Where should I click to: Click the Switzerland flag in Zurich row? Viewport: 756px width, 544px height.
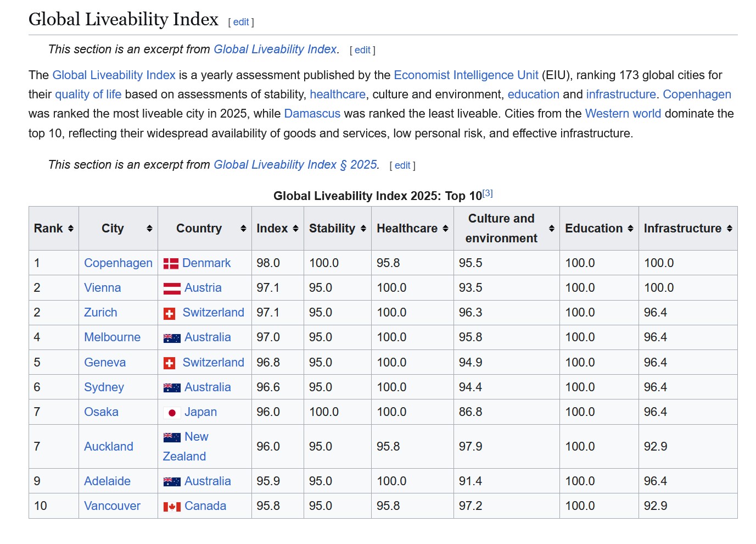(x=170, y=314)
